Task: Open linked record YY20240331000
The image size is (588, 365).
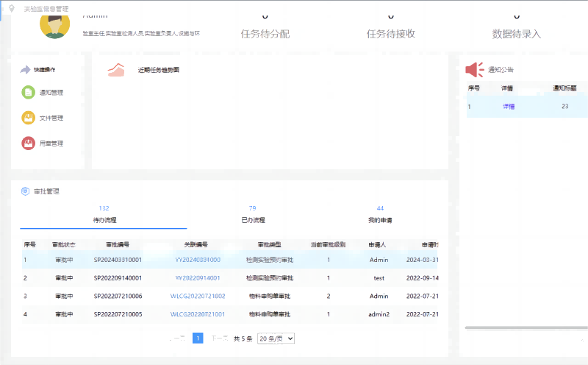Action: (198, 260)
